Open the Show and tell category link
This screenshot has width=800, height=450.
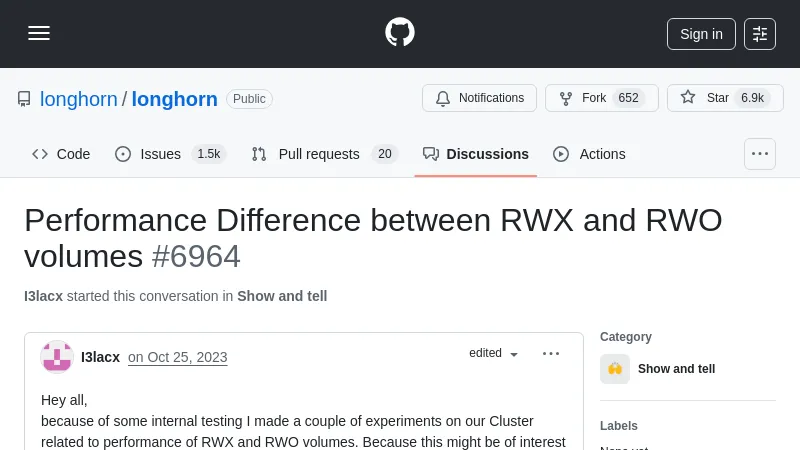coord(676,369)
